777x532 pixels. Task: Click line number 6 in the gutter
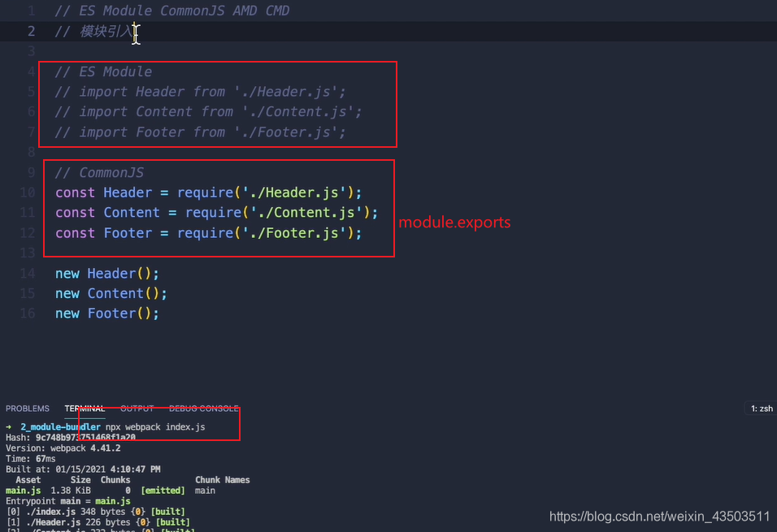pos(31,111)
